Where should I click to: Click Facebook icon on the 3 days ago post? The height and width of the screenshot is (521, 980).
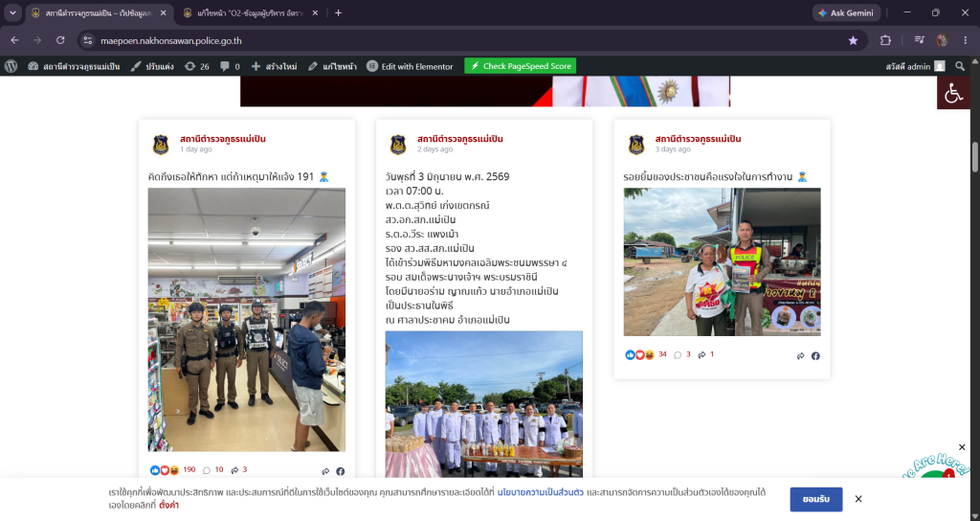(x=815, y=356)
